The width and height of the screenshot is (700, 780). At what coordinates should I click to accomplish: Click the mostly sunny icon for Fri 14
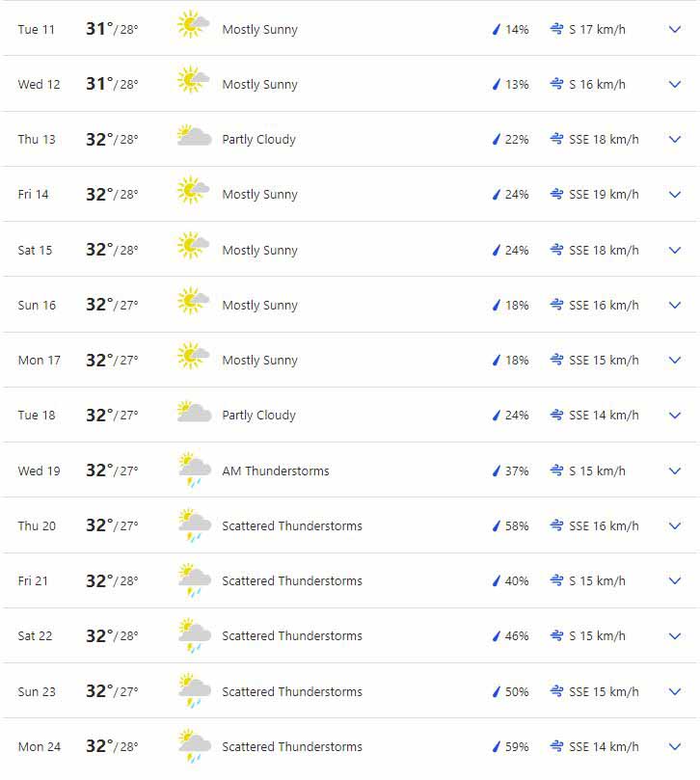tap(194, 190)
